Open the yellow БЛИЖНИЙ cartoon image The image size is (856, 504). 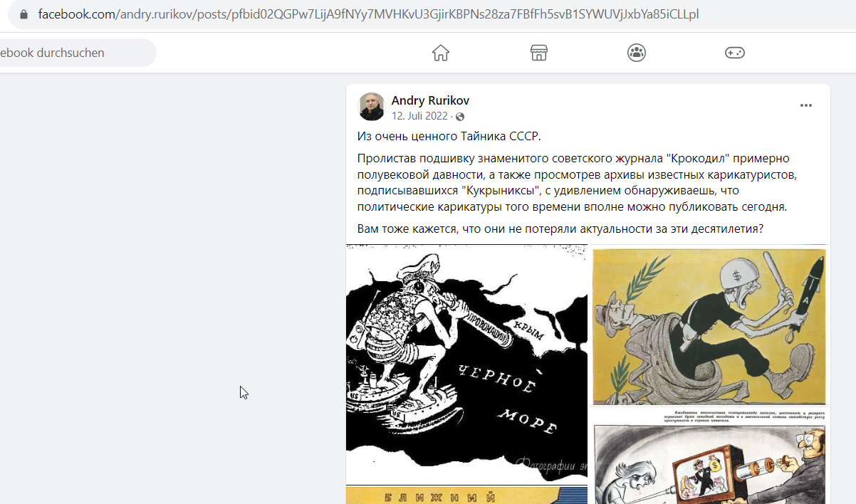click(x=467, y=495)
